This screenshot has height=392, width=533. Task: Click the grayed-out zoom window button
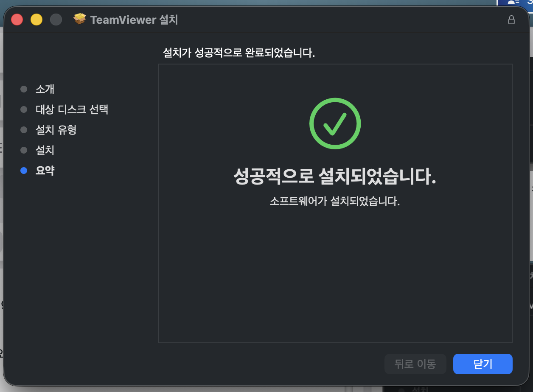point(56,20)
